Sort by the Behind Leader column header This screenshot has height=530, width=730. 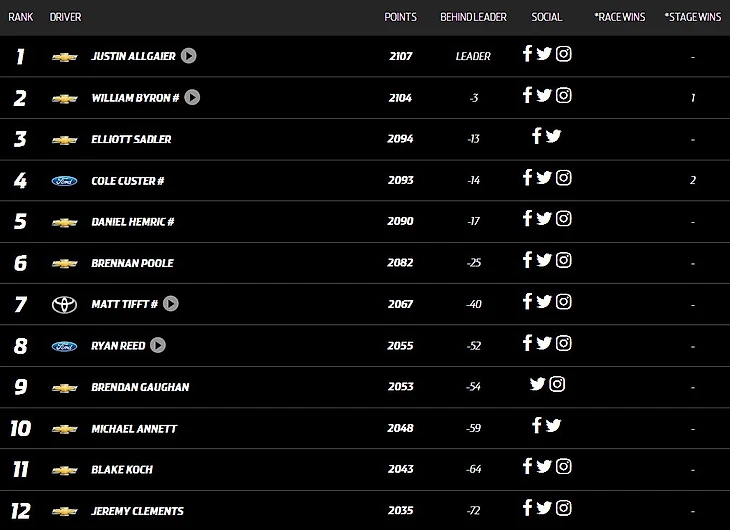[473, 17]
